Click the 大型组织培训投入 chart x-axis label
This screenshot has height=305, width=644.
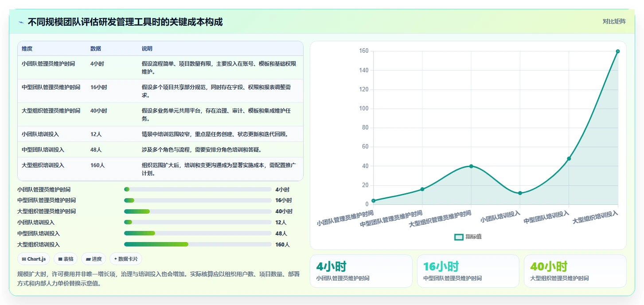pos(595,217)
